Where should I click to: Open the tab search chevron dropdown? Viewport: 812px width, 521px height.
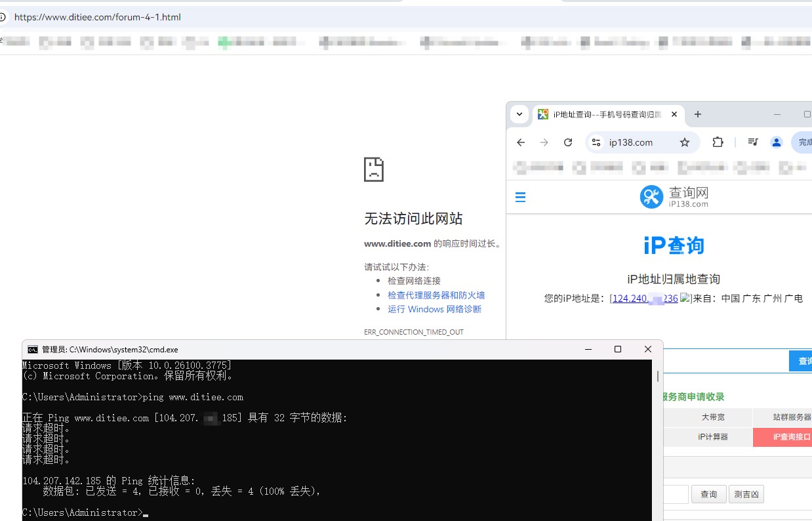(519, 114)
